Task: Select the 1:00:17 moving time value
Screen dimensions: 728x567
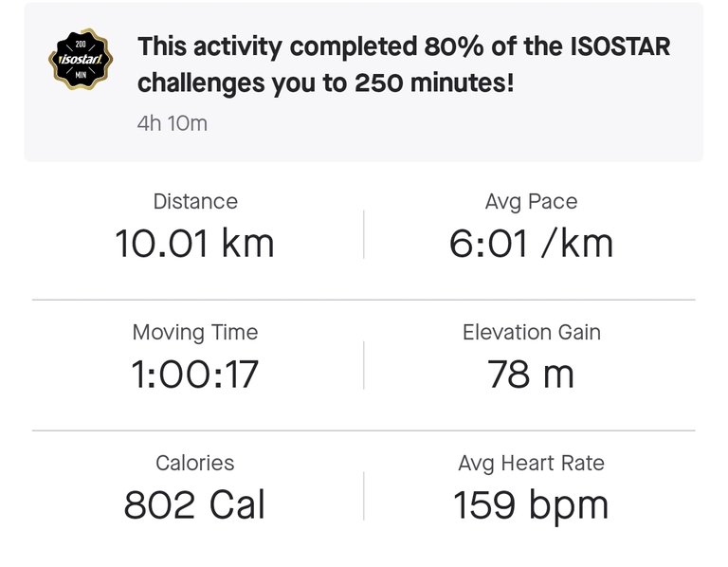Action: [194, 375]
